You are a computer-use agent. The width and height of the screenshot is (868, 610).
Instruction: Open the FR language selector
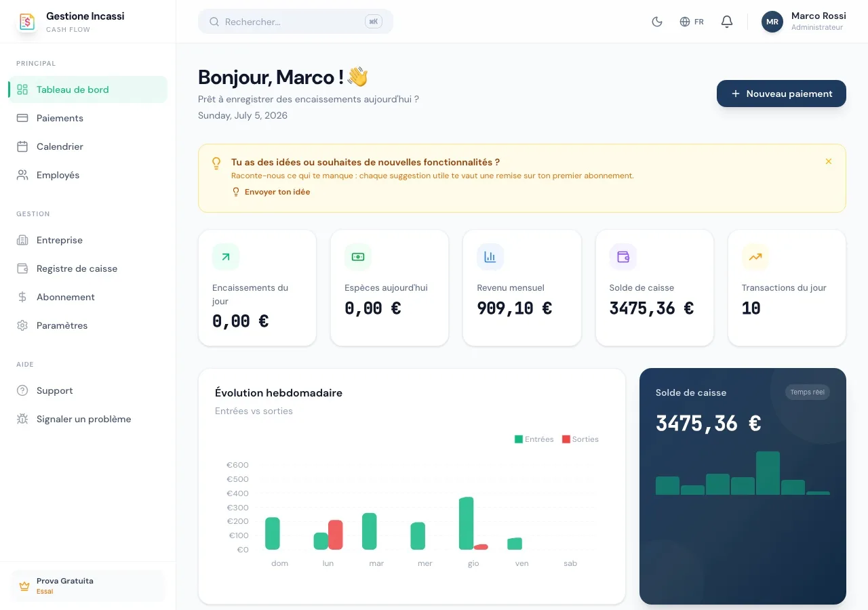tap(692, 22)
